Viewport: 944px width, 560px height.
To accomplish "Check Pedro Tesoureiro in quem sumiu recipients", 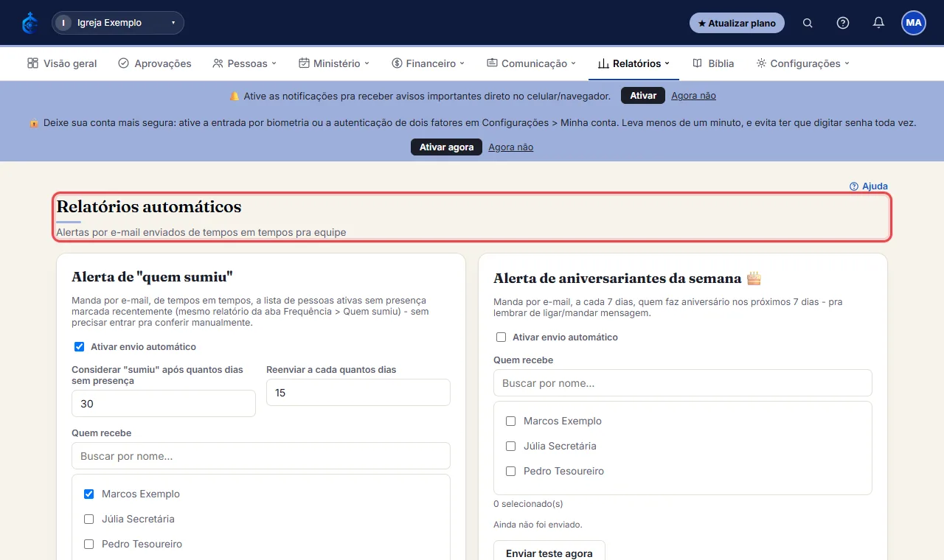I will click(x=89, y=544).
